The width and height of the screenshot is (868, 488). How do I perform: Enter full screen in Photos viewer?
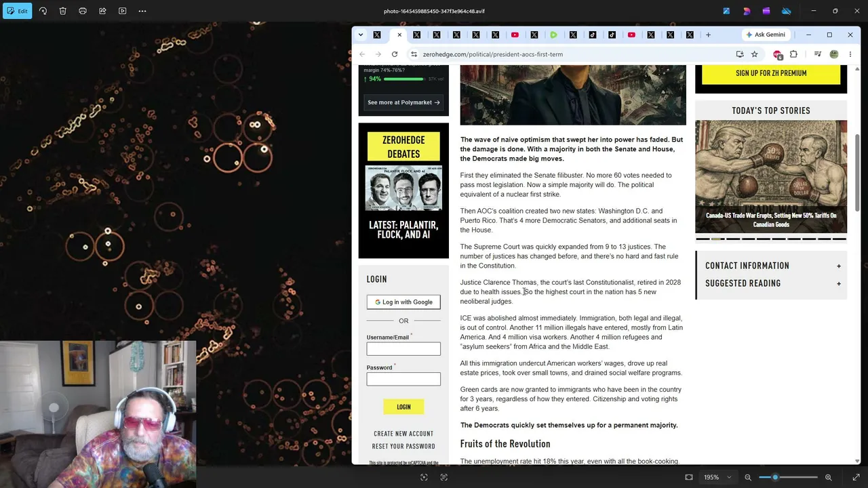[x=856, y=477]
